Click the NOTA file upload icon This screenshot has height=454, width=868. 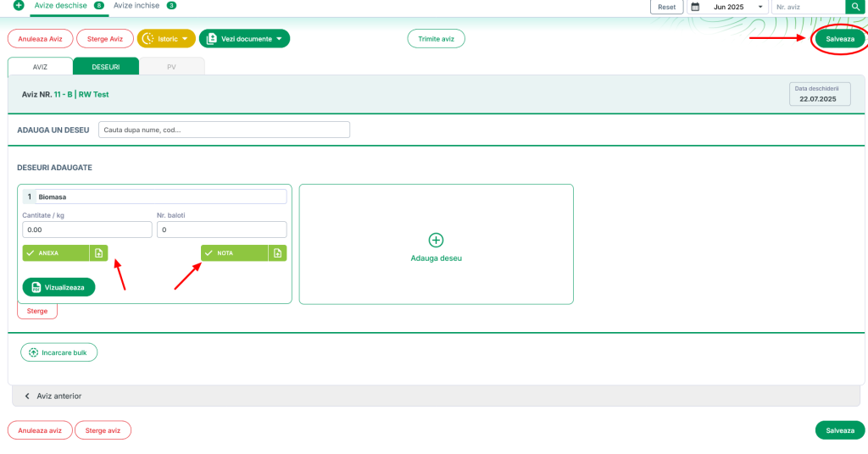277,253
